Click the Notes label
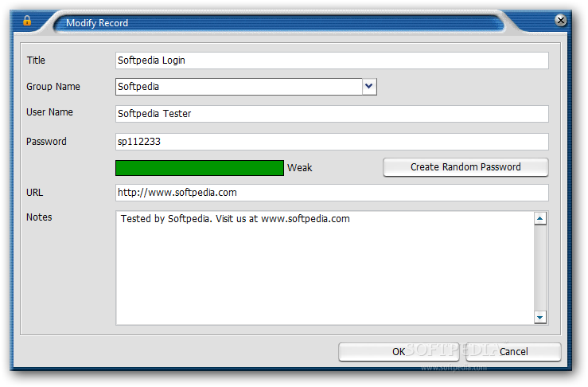Screen dimensions: 588x387 39,217
